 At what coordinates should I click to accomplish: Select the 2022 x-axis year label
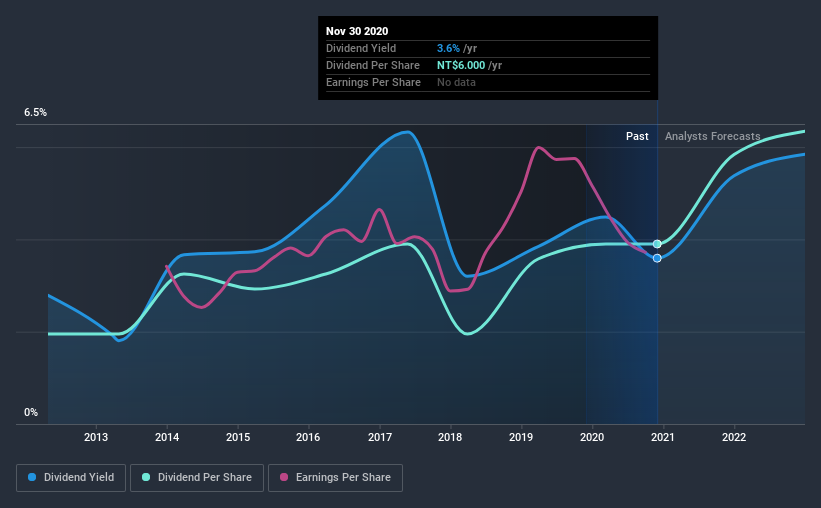pyautogui.click(x=734, y=437)
